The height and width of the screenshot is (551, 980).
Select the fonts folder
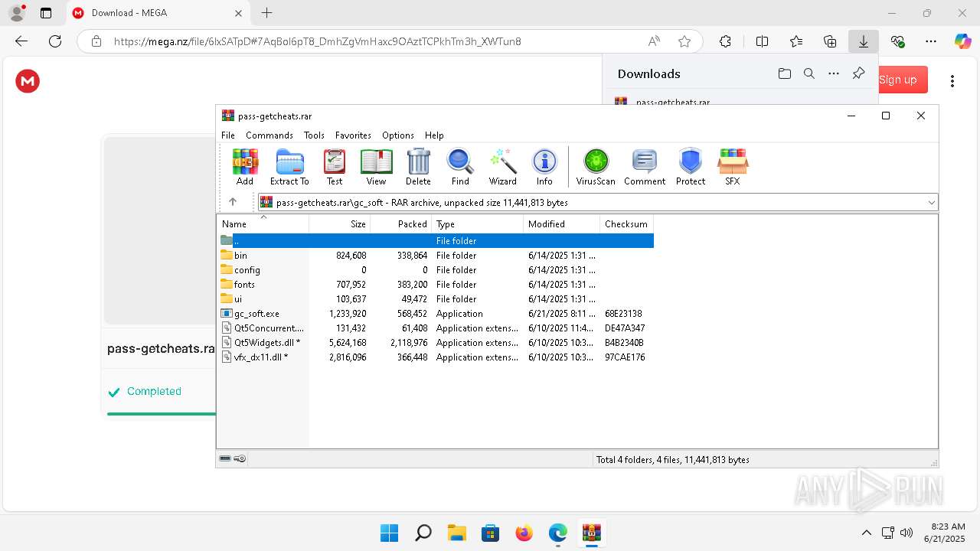tap(436, 284)
